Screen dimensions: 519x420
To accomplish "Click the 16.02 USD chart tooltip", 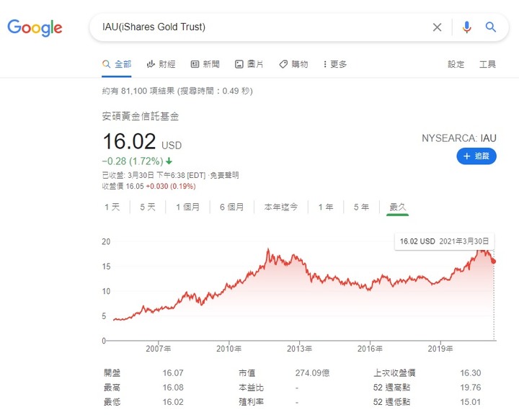I will point(444,241).
